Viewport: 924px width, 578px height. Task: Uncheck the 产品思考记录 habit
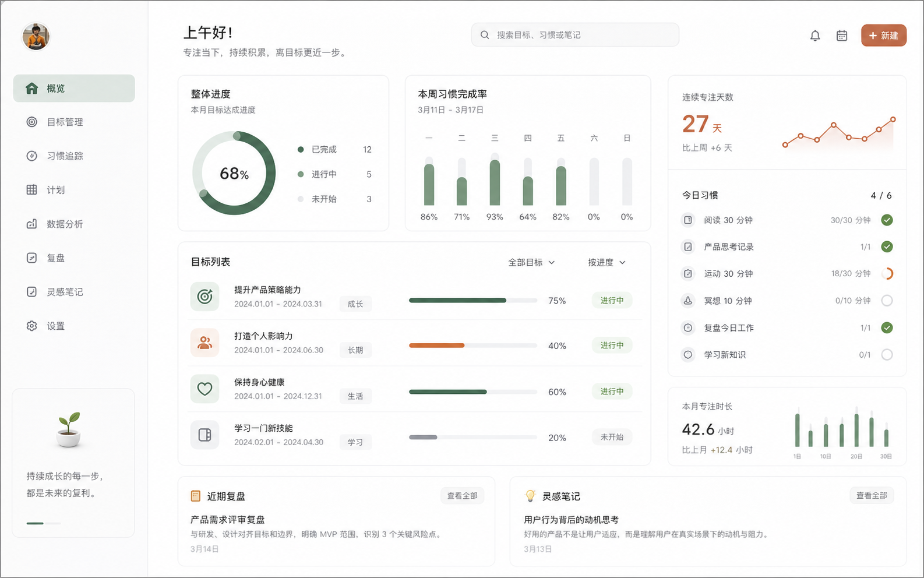click(x=887, y=246)
